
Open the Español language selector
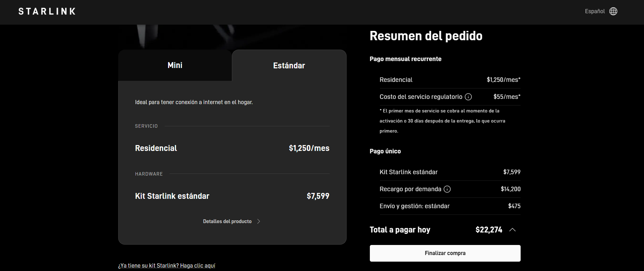pyautogui.click(x=595, y=11)
